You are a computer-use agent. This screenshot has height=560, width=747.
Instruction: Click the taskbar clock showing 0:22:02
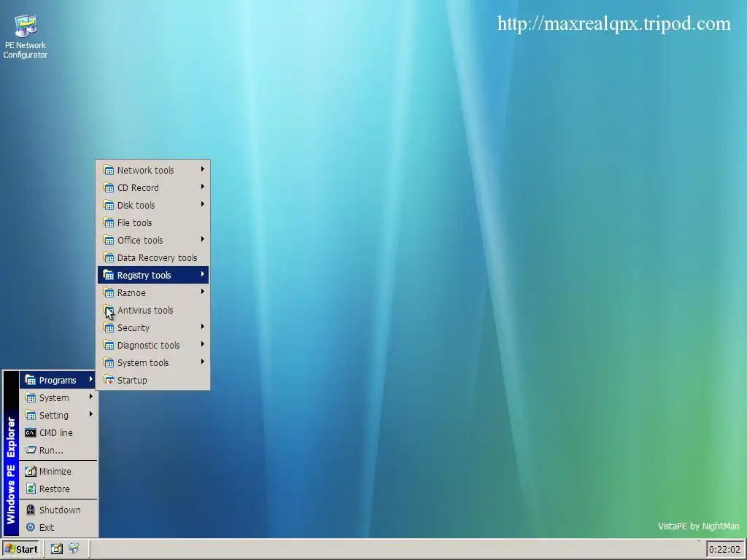point(724,550)
